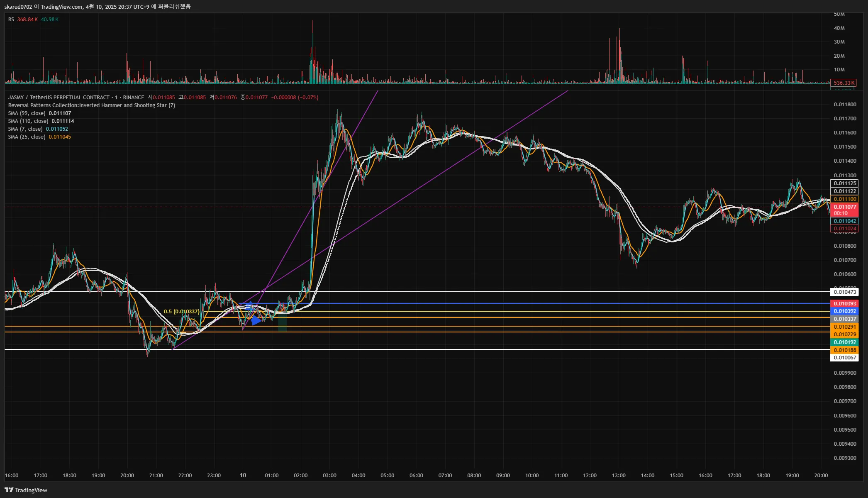Click the 536.33K volume value label
Viewport: 868px width, 498px height.
click(x=844, y=83)
